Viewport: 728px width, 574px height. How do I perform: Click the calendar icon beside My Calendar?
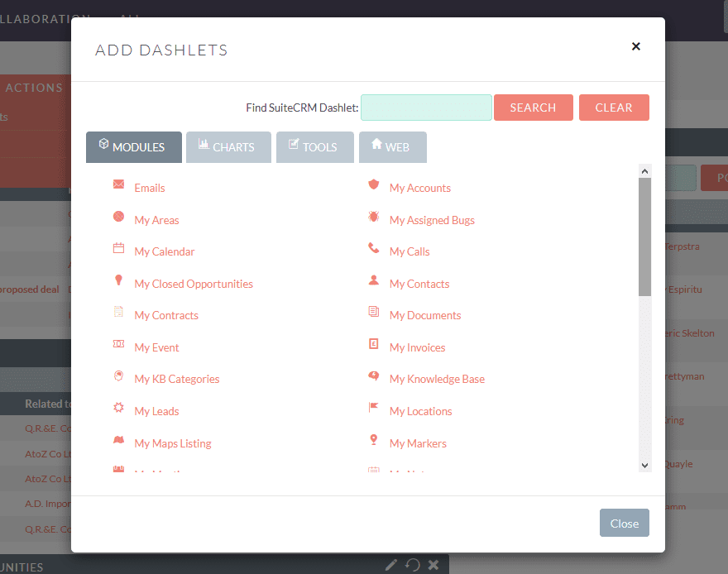pyautogui.click(x=119, y=248)
